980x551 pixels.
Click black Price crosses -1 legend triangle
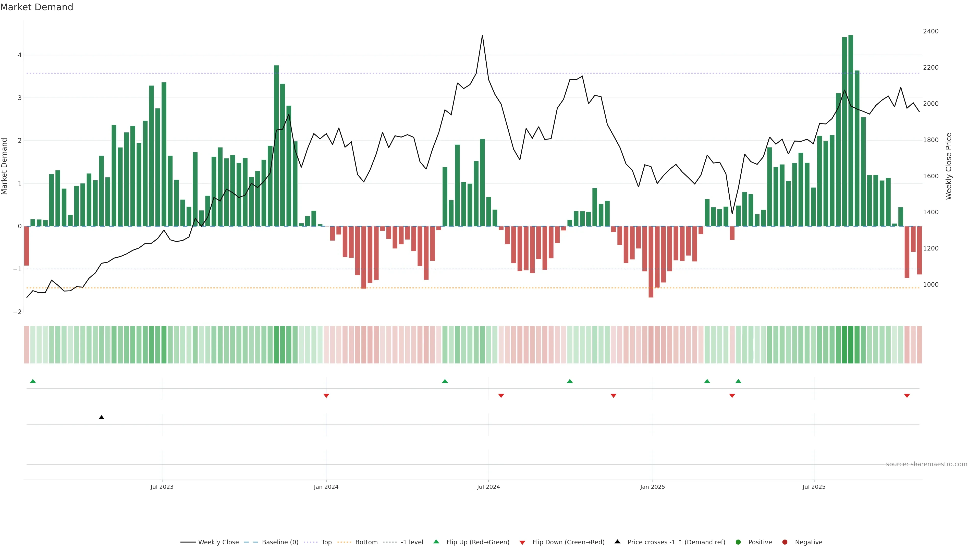(617, 542)
